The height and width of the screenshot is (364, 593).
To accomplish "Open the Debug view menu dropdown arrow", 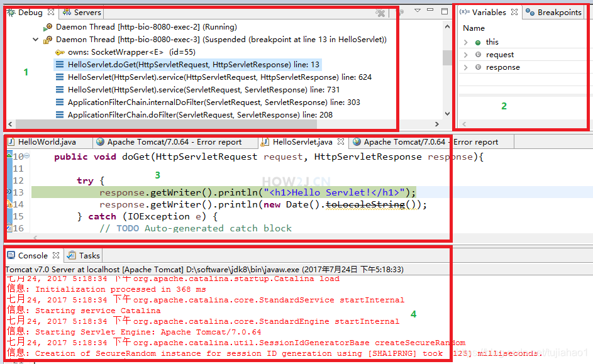I will tap(418, 11).
